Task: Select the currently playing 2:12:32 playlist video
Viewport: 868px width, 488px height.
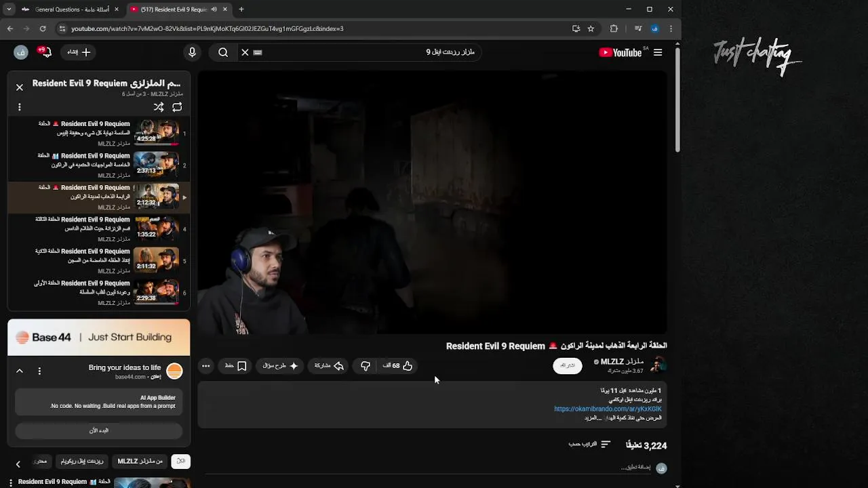Action: (x=98, y=197)
